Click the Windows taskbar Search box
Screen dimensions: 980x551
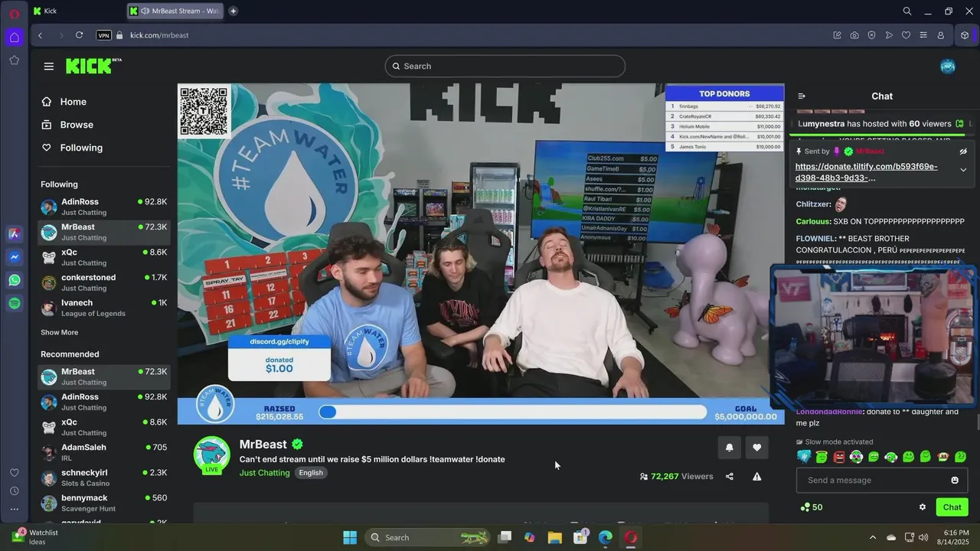pos(427,537)
